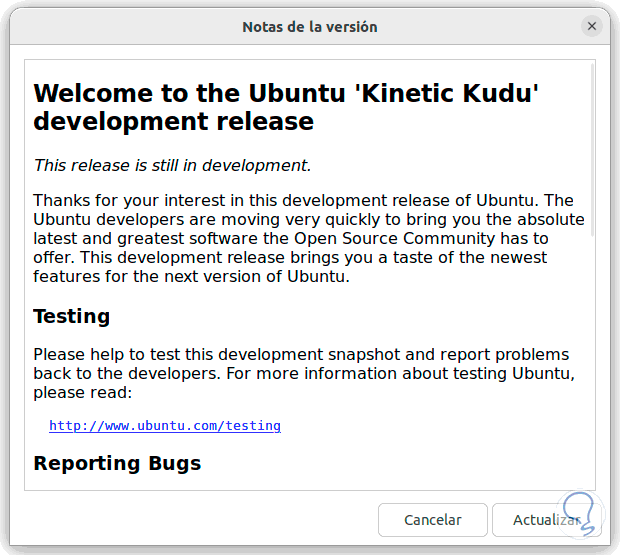Click 'back to the developers' text
Viewport: 620px width, 555px height.
(x=113, y=373)
